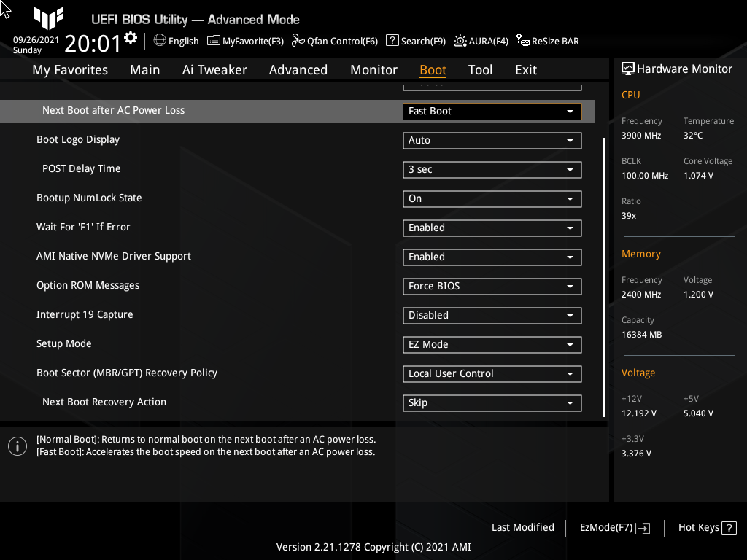Image resolution: width=747 pixels, height=560 pixels.
Task: Click the settings list scrollbar
Action: click(602, 277)
